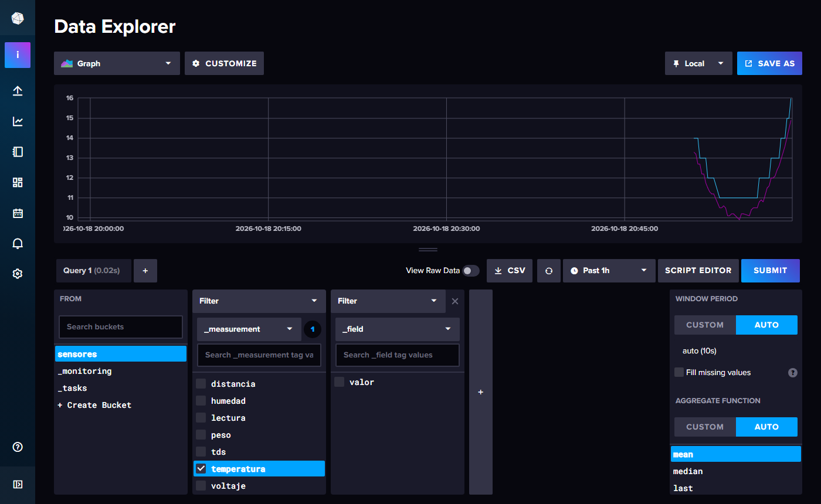Open Data Explorer graph icon in sidebar
The height and width of the screenshot is (504, 821).
coord(18,121)
